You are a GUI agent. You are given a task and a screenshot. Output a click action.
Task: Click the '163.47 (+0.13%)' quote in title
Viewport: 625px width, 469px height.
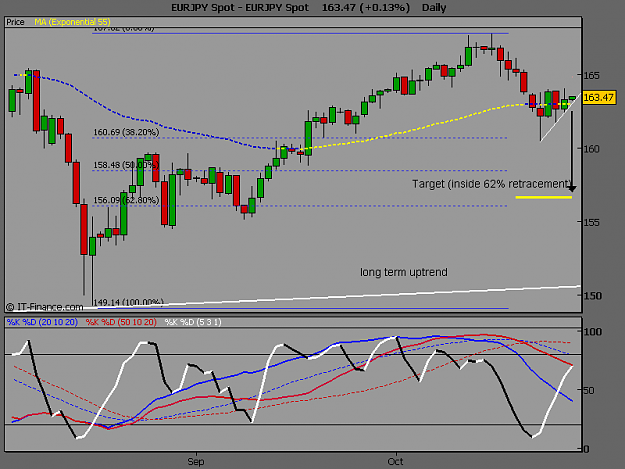point(366,8)
